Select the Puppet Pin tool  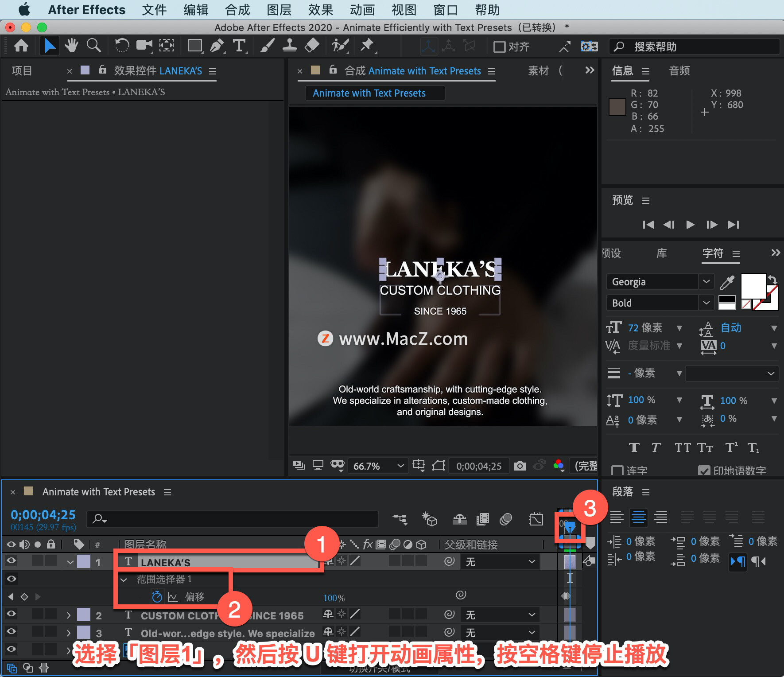[x=367, y=46]
